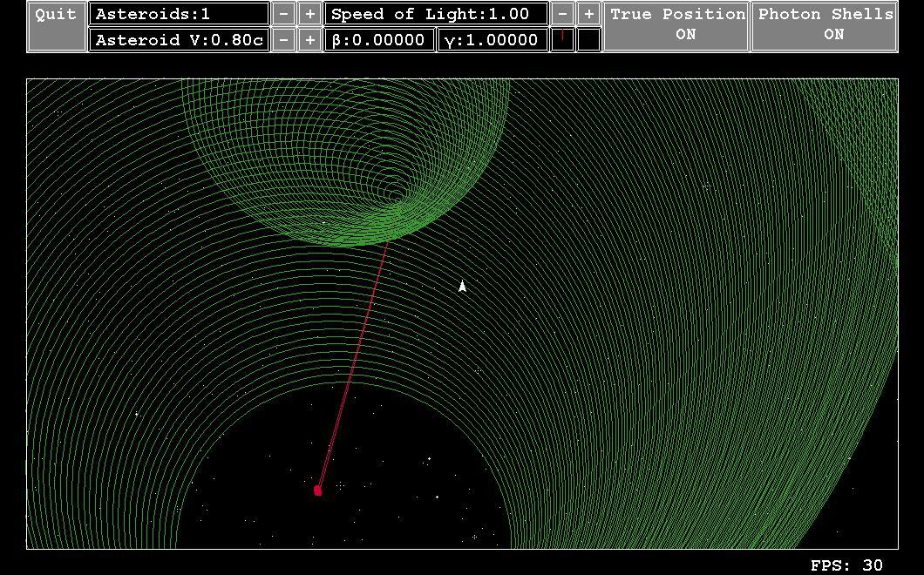Select the Speed of Light value field

pyautogui.click(x=434, y=13)
